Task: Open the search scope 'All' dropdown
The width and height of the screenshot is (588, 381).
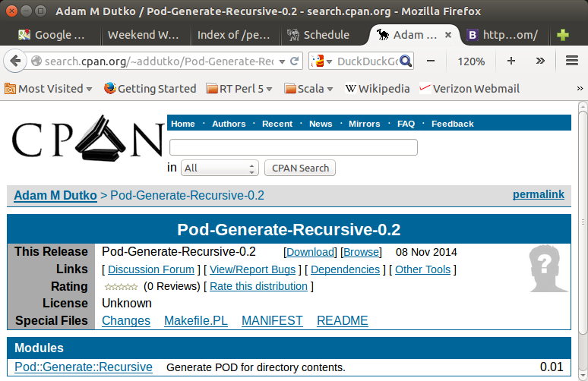Action: tap(221, 168)
